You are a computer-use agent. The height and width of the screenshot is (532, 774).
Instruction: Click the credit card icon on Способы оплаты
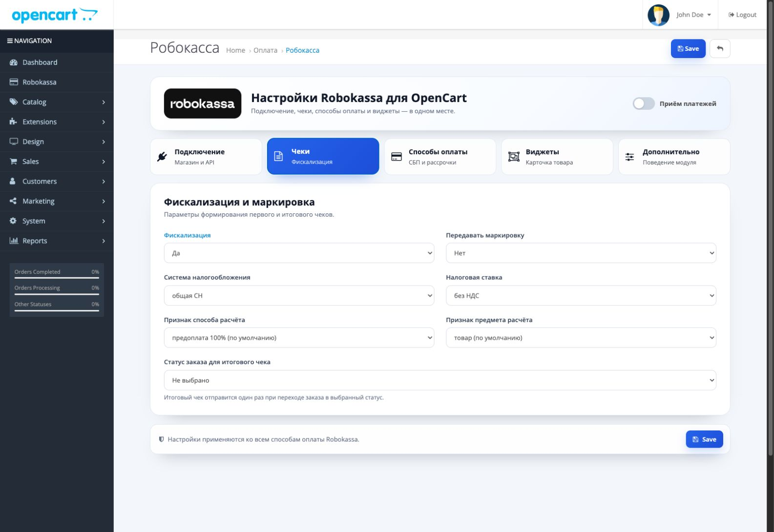pyautogui.click(x=397, y=157)
